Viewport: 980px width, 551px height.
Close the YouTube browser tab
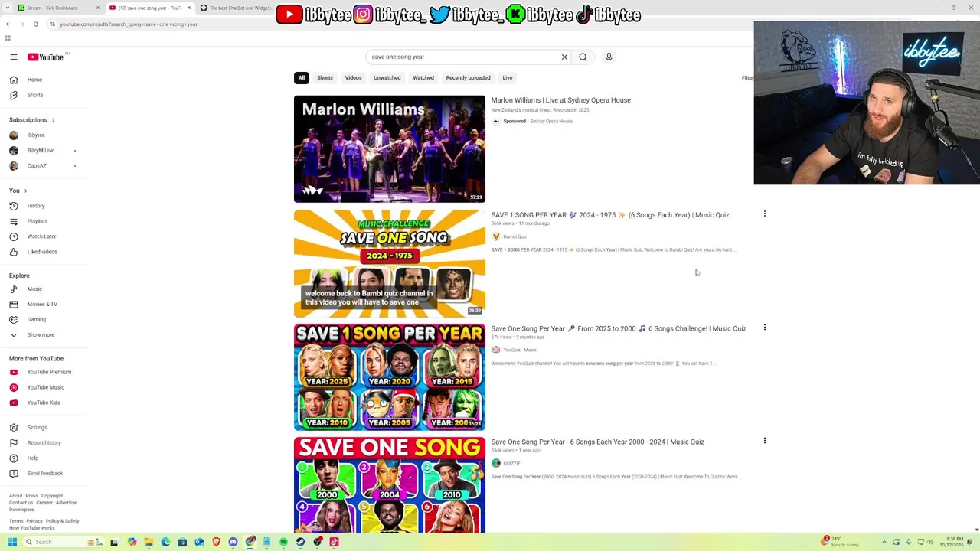(189, 8)
